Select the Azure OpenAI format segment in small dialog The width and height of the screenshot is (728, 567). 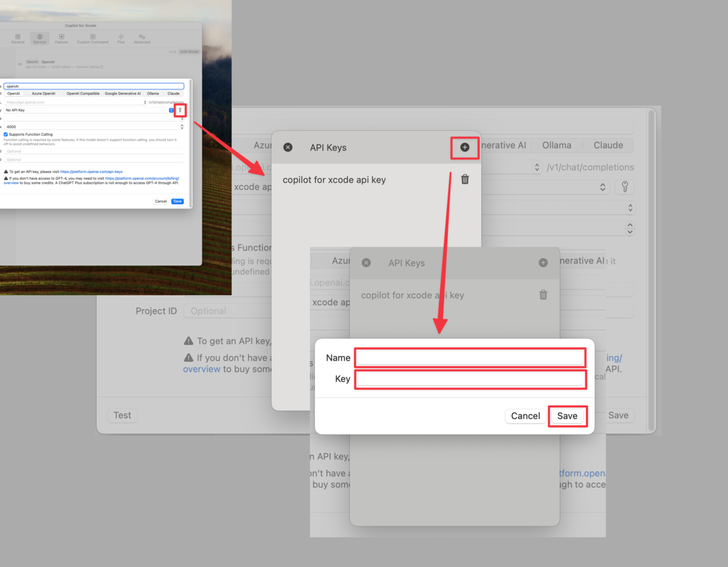pos(44,93)
